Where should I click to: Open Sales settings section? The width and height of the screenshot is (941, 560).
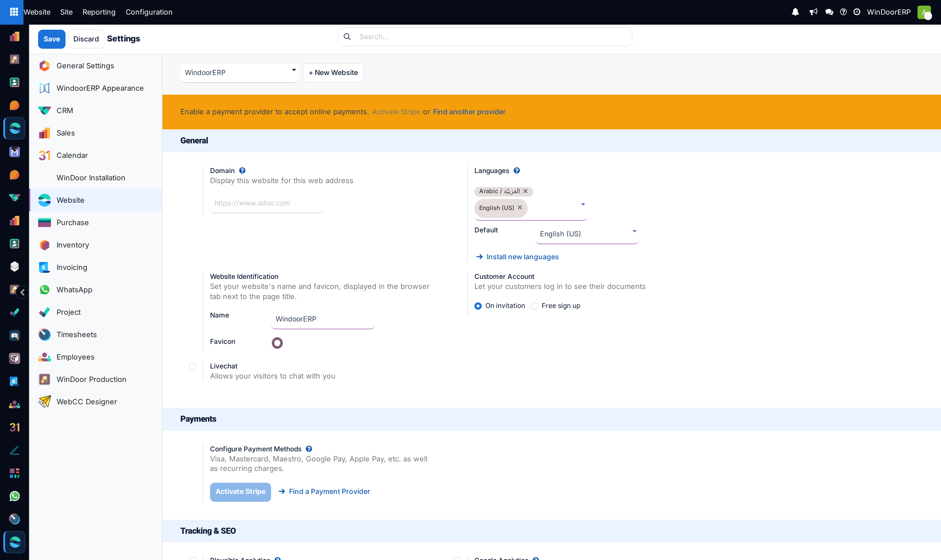[96, 133]
